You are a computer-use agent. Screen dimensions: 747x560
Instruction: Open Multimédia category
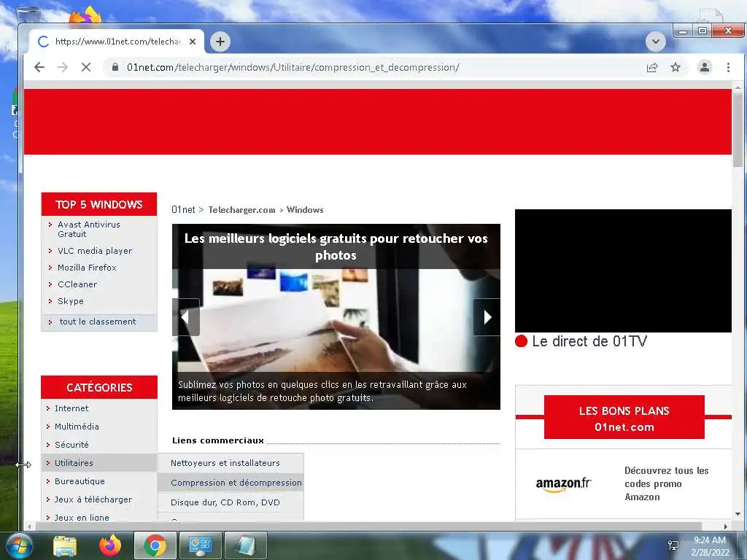click(x=77, y=426)
